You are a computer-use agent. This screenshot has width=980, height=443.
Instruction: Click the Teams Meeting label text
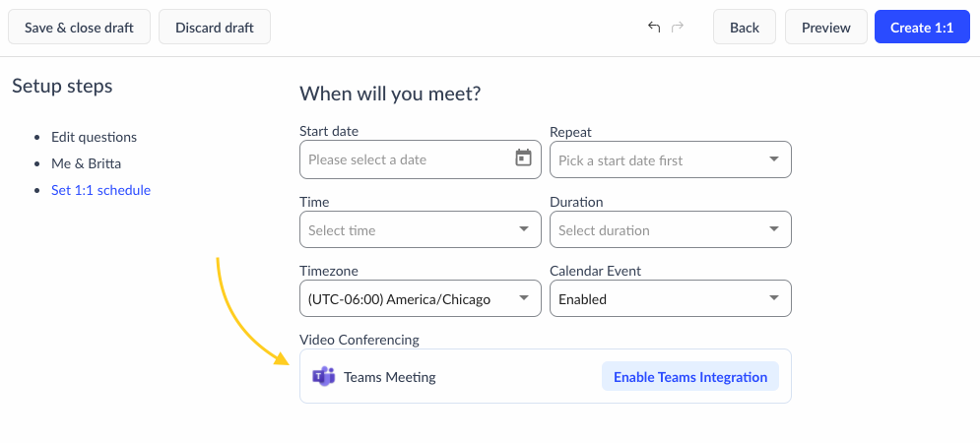(x=389, y=377)
